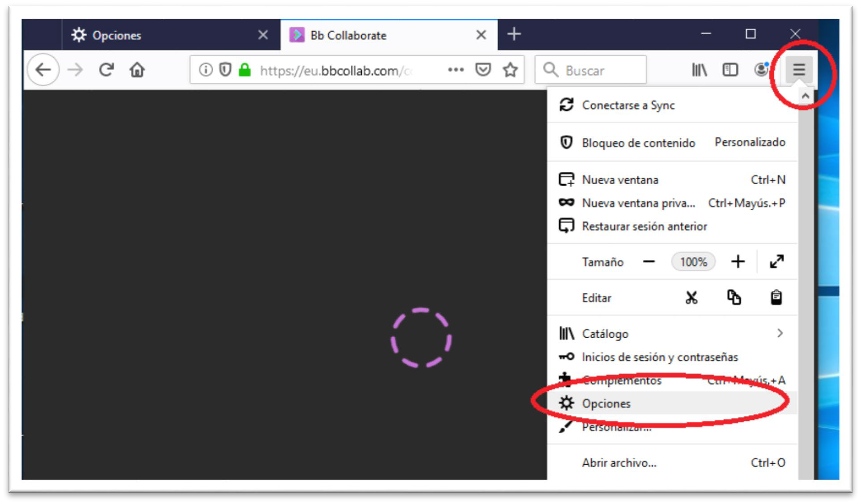Click the Firefox account avatar icon
This screenshot has height=504, width=861.
[761, 70]
